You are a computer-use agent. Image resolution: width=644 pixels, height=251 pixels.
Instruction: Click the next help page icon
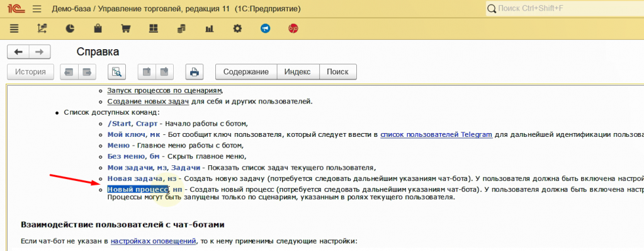(87, 72)
